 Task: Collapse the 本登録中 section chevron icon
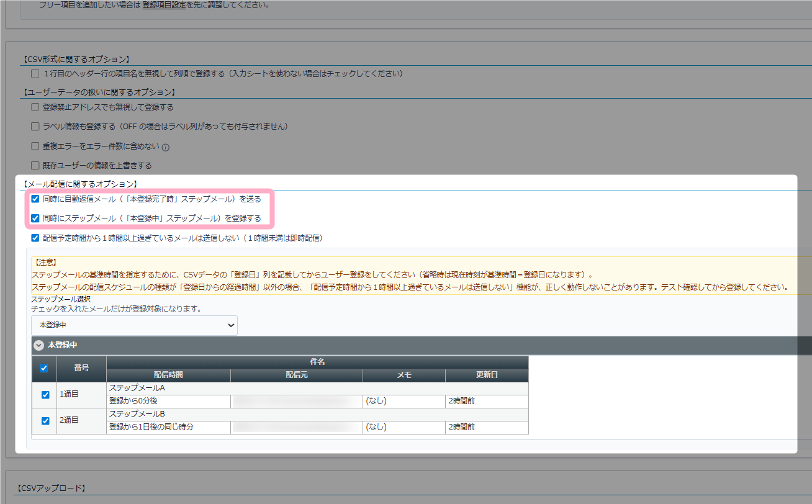[38, 345]
